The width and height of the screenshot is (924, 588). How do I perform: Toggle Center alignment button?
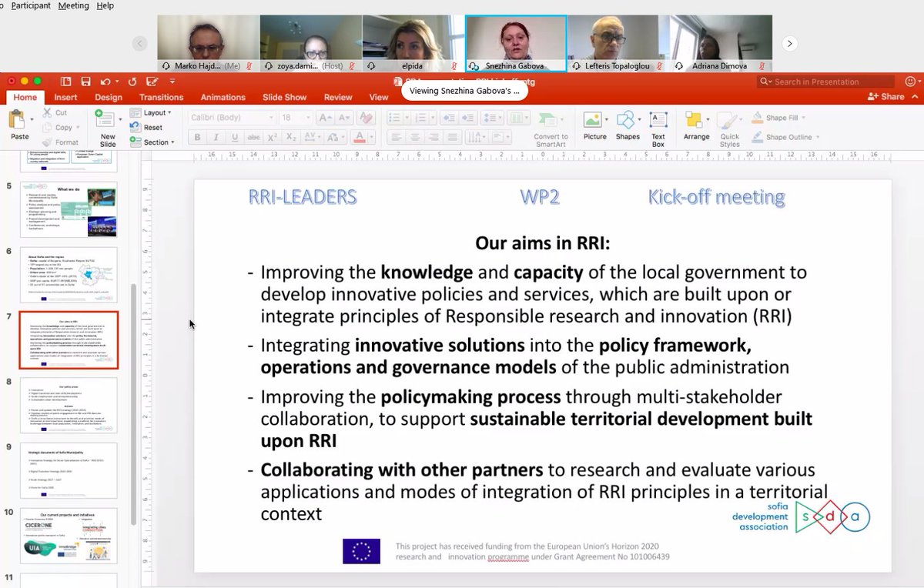coord(415,138)
